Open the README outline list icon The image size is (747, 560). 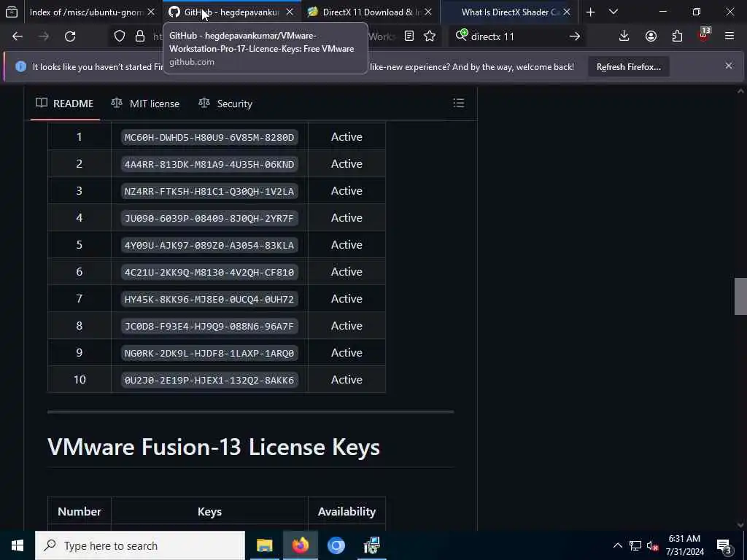(459, 104)
